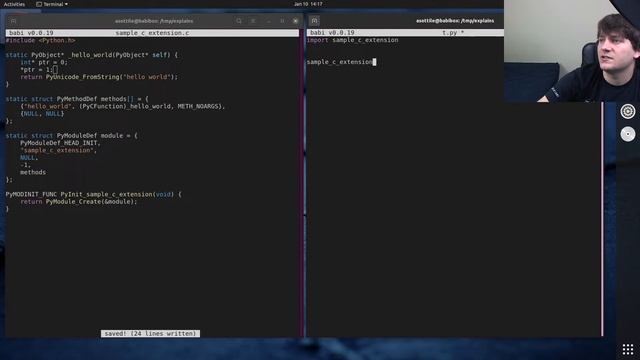
Task: Click the PyMODINIT_FUNC PyInit_sample_c_extension line
Action: (x=93, y=194)
